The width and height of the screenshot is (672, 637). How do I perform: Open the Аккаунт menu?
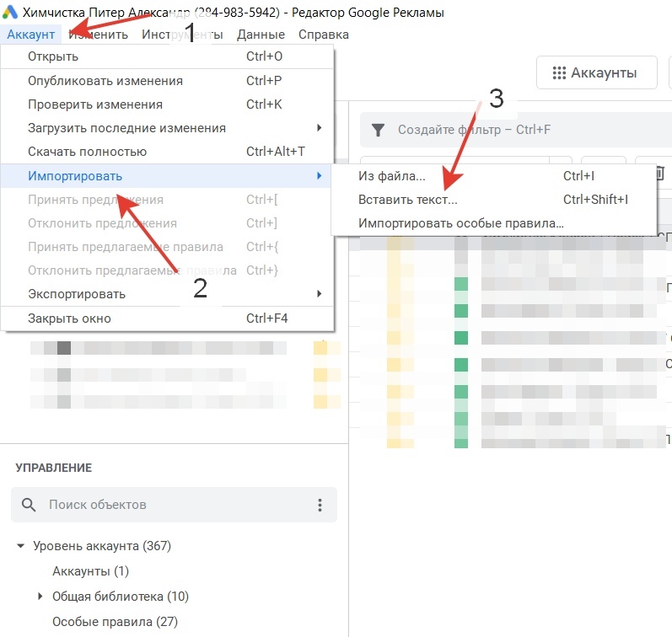click(31, 35)
